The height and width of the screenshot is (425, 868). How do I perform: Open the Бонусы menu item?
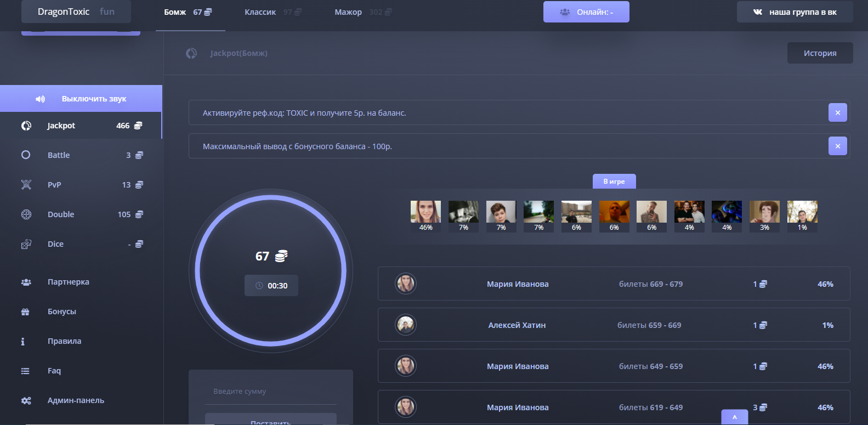click(81, 311)
